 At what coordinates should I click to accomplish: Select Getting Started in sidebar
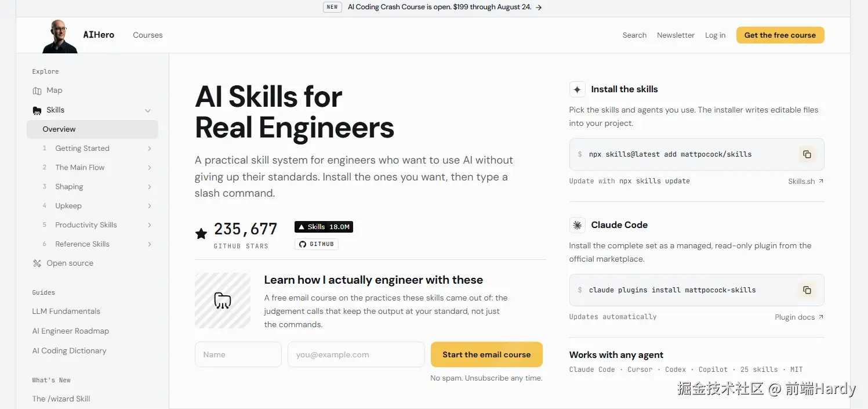[x=82, y=149]
